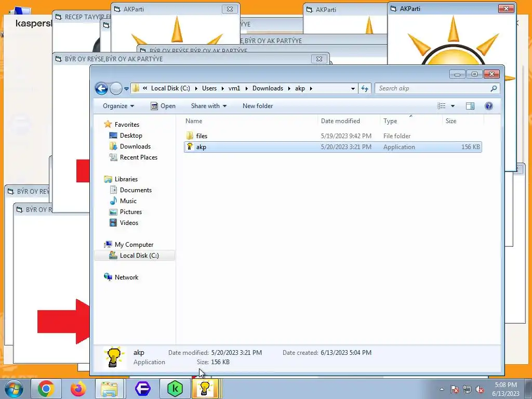Screen dimensions: 532x399
Task: Click Open in the toolbar
Action: click(x=163, y=106)
